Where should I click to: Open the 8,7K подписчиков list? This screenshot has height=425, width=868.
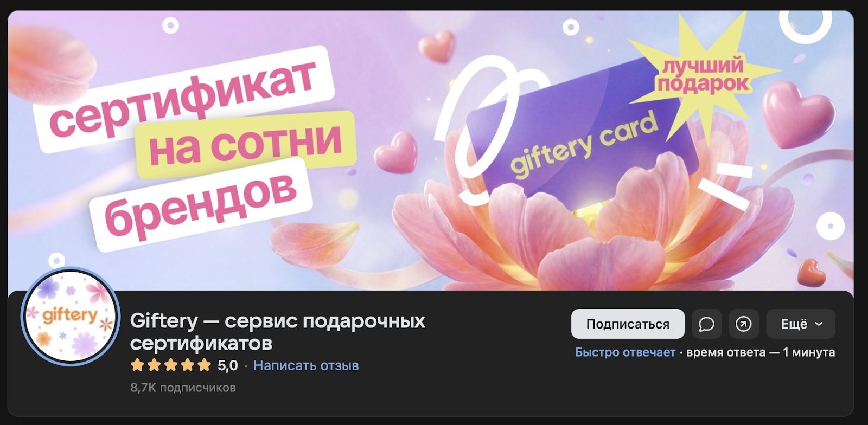tap(183, 388)
